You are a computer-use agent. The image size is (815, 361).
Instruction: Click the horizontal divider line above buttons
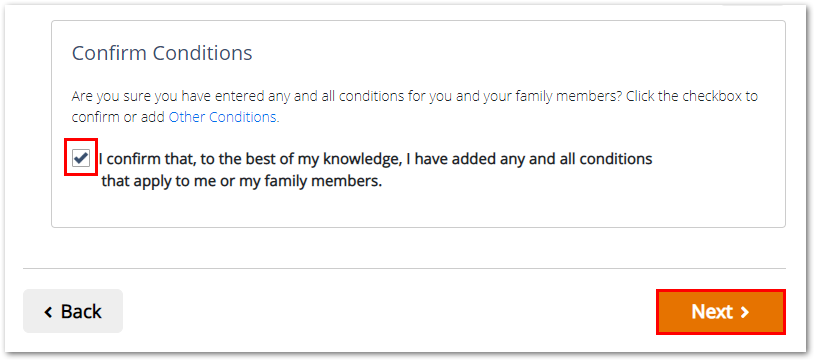[x=404, y=269]
